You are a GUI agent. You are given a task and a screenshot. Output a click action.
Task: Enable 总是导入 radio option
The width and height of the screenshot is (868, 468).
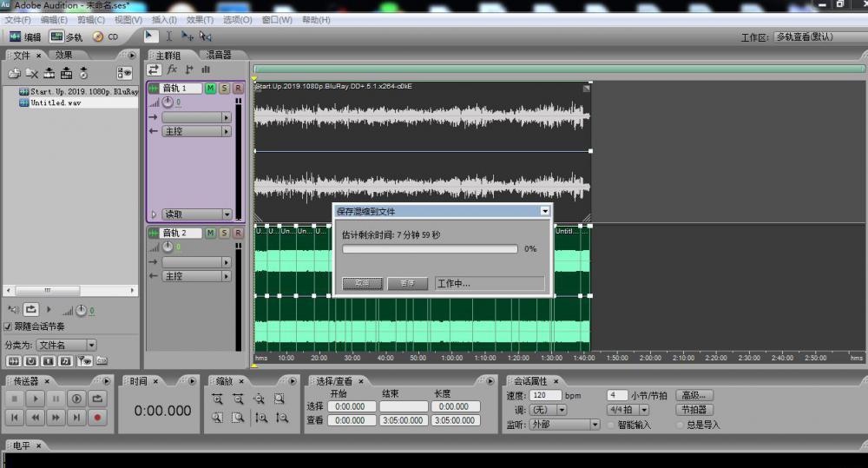(x=681, y=425)
